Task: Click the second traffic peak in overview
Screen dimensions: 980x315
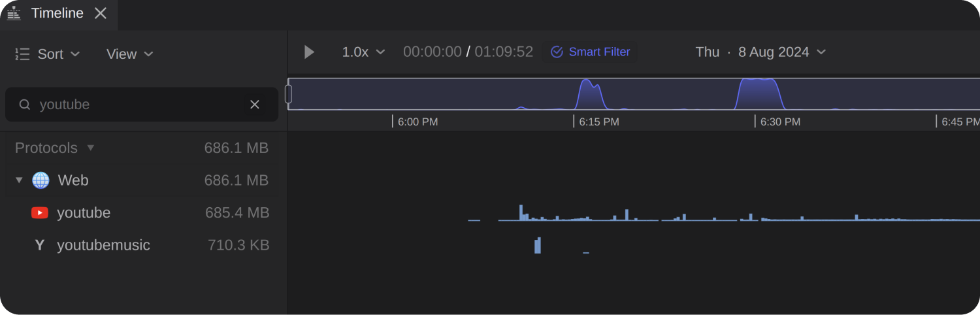Action: tap(759, 94)
